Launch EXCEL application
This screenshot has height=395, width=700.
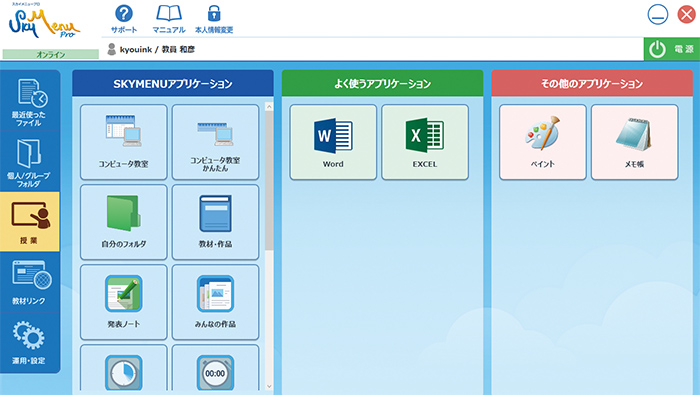(425, 142)
